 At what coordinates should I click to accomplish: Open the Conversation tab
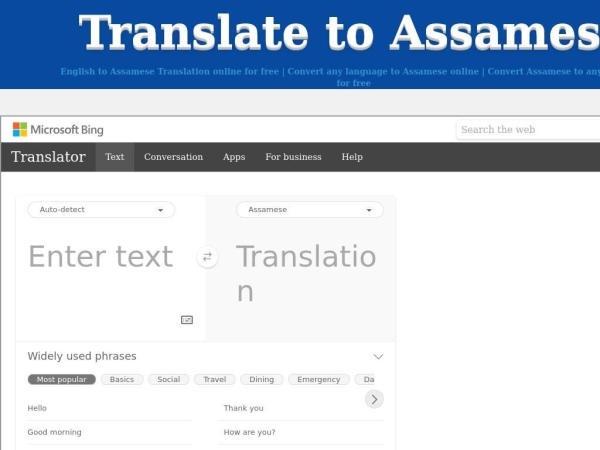pos(173,157)
